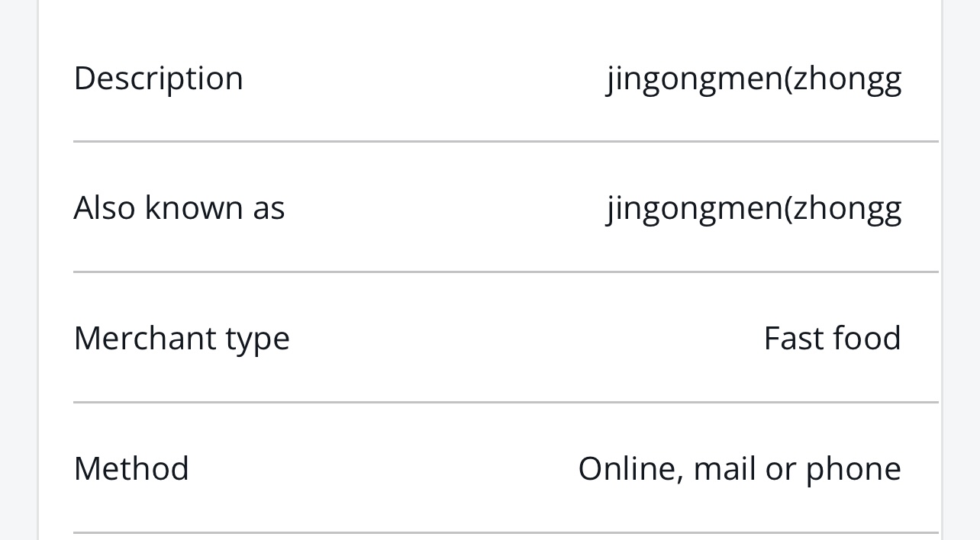Click empty space in the Merchant type row
The height and width of the screenshot is (540, 980).
point(527,338)
